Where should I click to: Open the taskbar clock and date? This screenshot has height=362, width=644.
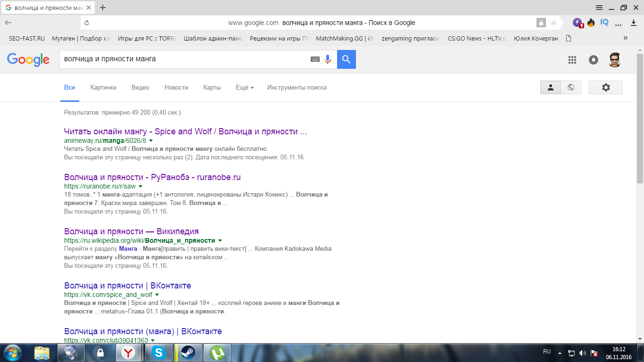[619, 353]
